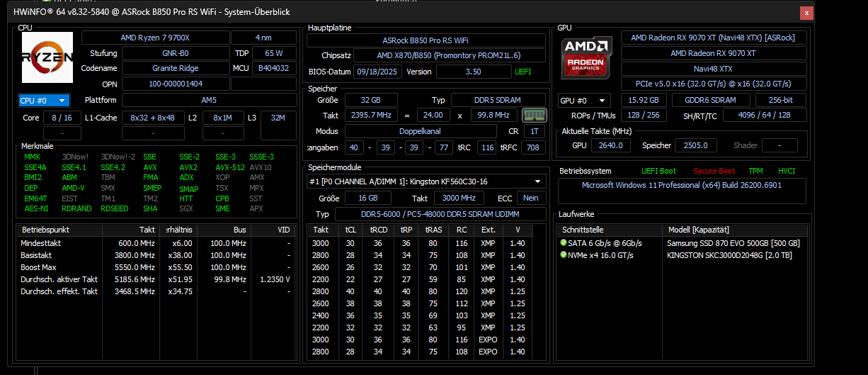Click the green UEFI Boot indicator

(658, 171)
